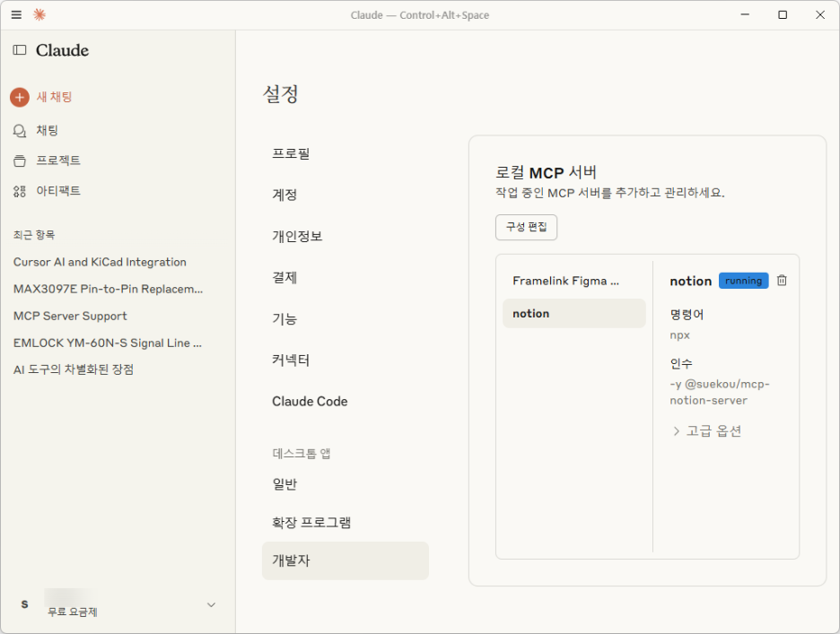
Task: Go to 개인정보 settings
Action: coord(346,236)
